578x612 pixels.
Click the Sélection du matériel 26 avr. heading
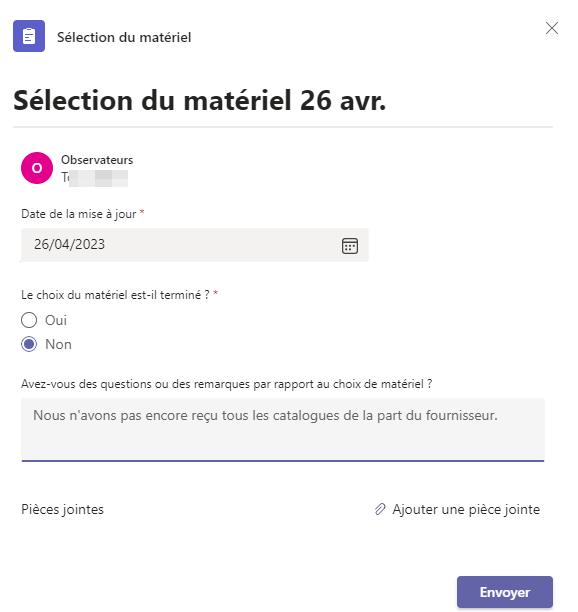[x=199, y=100]
